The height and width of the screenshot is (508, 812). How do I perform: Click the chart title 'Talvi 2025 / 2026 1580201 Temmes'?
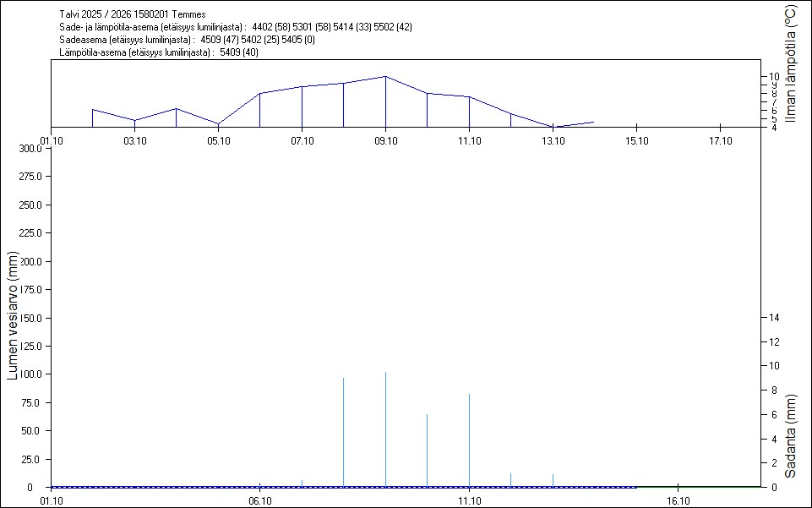[x=132, y=14]
